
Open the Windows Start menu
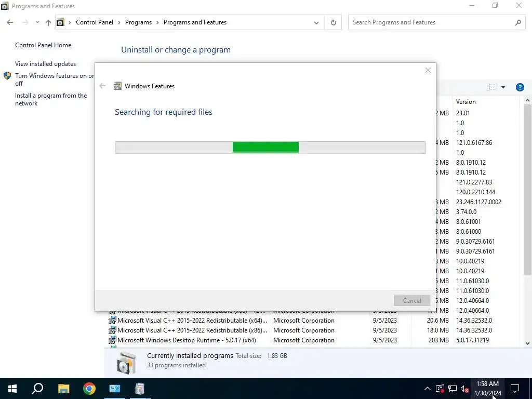pyautogui.click(x=12, y=389)
